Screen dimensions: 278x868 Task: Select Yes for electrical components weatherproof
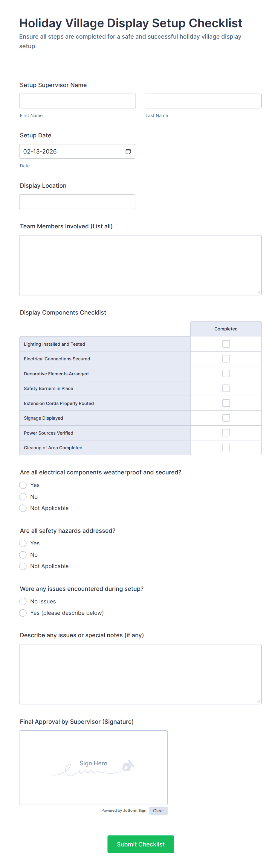coord(23,485)
